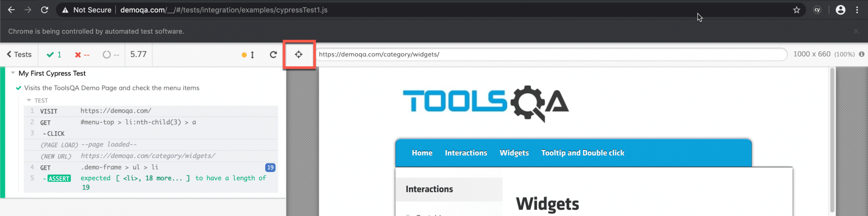Open the Widgets menu item
The image size is (868, 216).
[514, 153]
